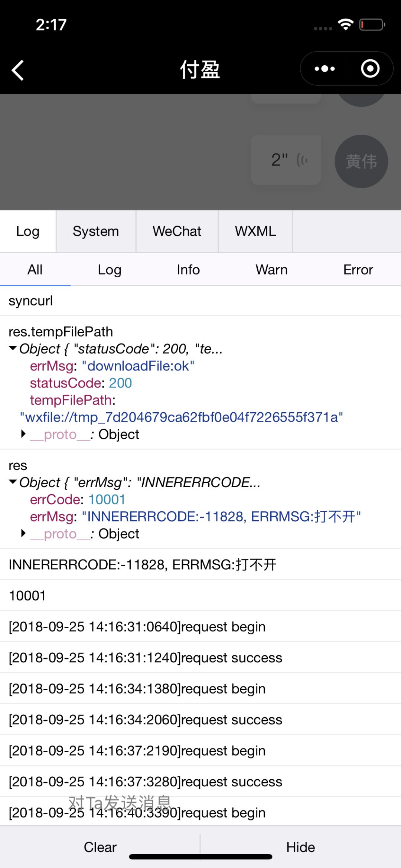Select plain INNERERRCODE:-11828 log row
This screenshot has height=868, width=401.
click(200, 564)
